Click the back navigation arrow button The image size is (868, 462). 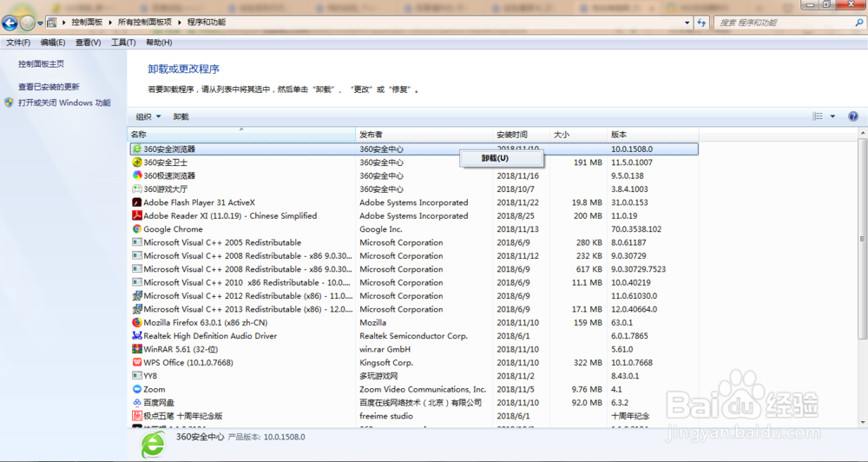tap(10, 23)
